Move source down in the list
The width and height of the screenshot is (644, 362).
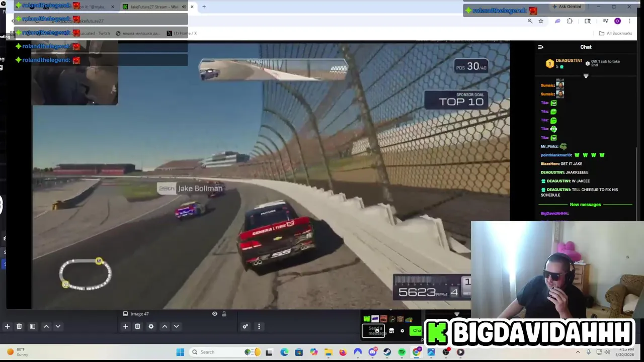pyautogui.click(x=176, y=326)
